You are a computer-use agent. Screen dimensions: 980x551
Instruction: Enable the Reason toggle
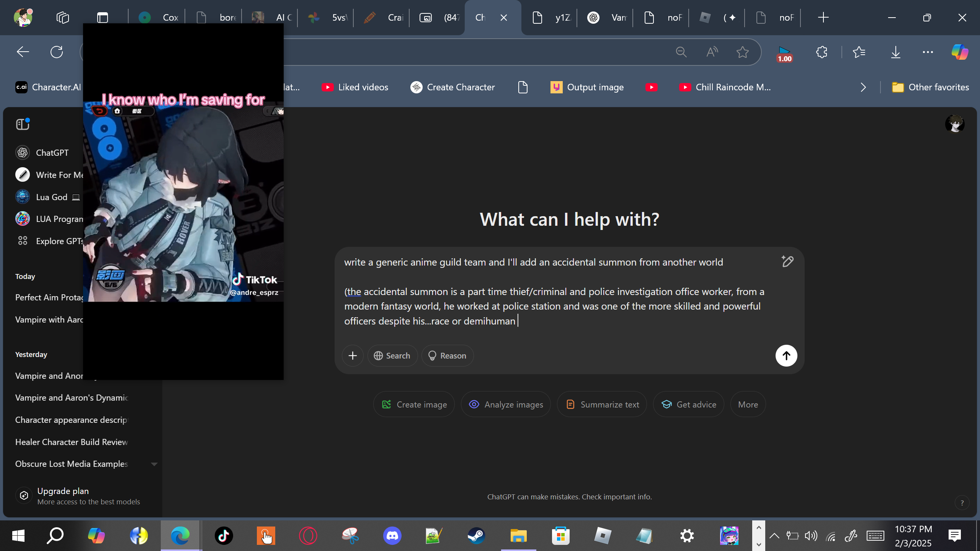click(x=447, y=356)
